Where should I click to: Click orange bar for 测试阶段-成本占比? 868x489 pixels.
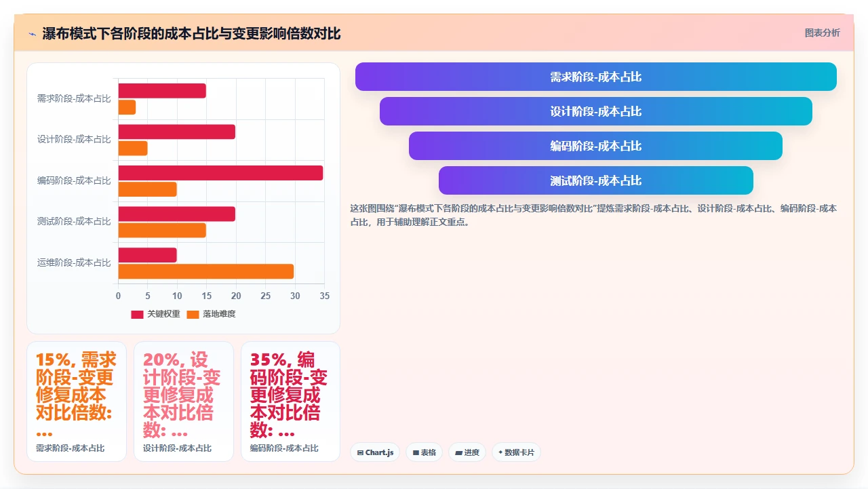[162, 231]
